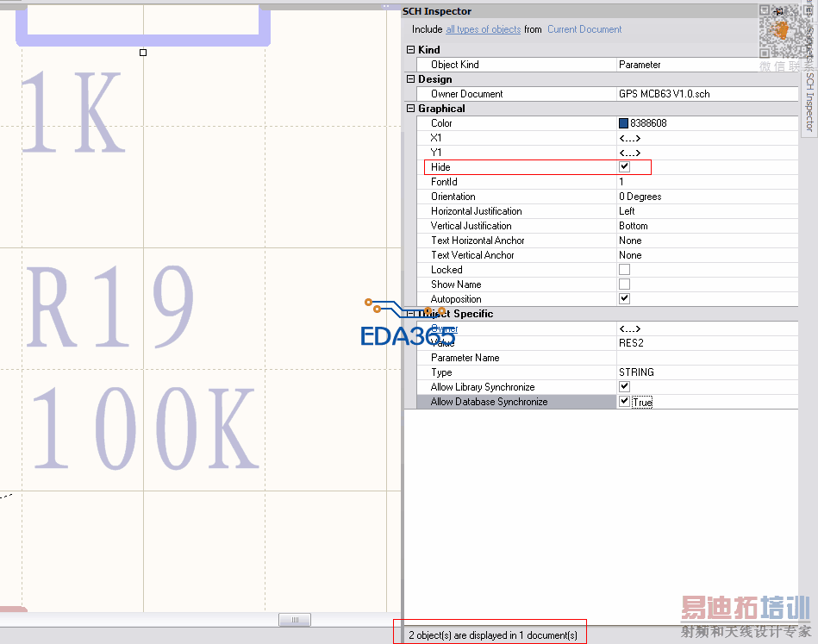This screenshot has height=644, width=818.
Task: Enable the Show Name checkbox
Action: point(624,284)
